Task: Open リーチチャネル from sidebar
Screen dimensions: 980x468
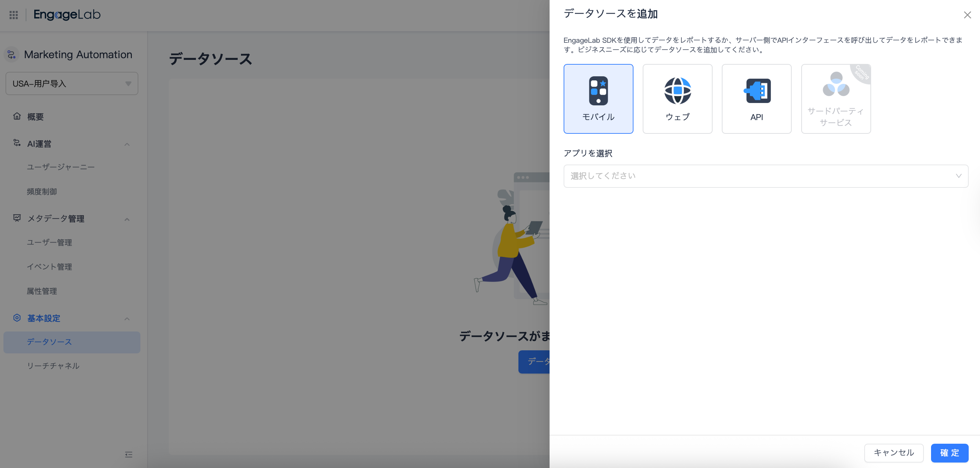Action: [x=53, y=366]
